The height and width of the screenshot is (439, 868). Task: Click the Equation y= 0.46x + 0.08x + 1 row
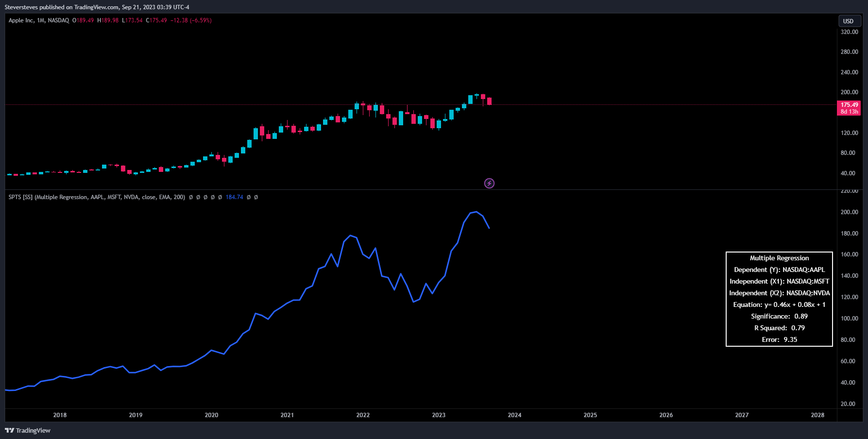(x=779, y=304)
